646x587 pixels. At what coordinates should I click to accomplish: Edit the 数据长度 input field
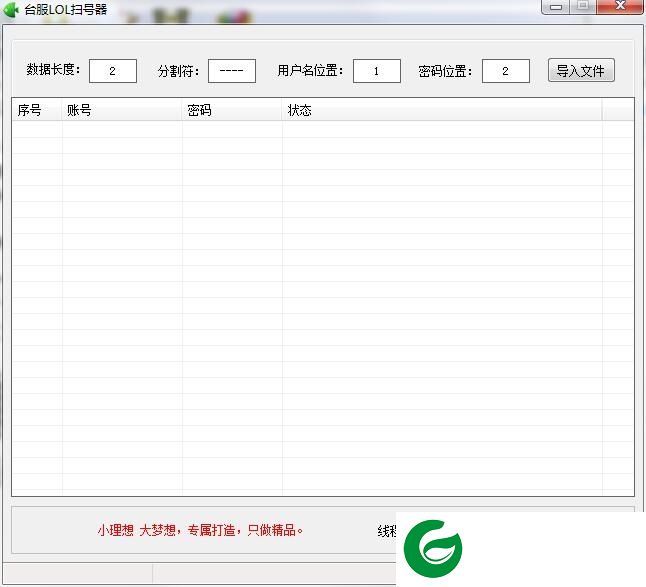(x=113, y=71)
